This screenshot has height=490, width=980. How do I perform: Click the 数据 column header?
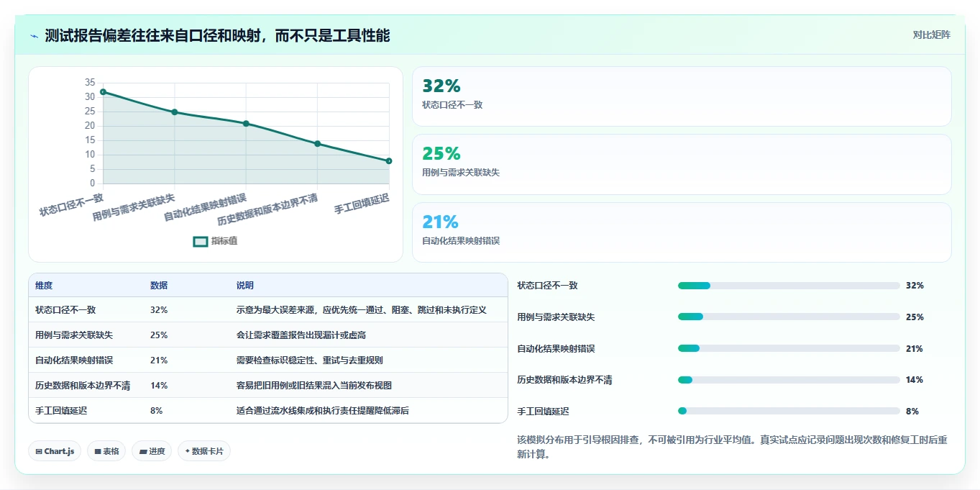point(159,286)
